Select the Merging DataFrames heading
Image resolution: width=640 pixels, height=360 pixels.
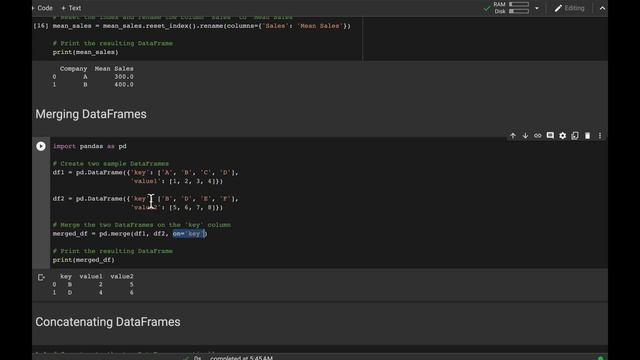click(91, 114)
